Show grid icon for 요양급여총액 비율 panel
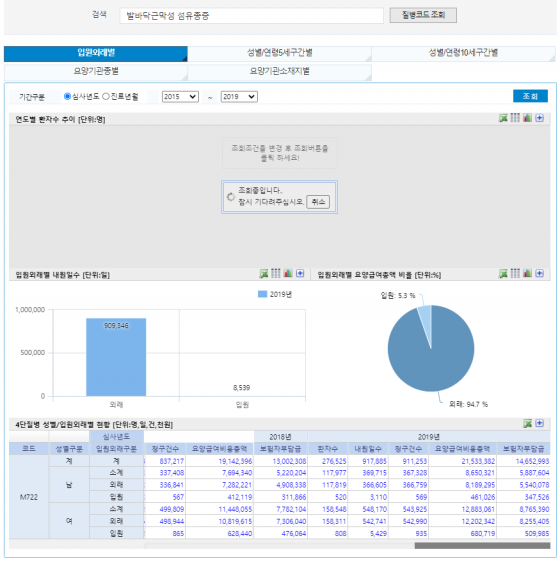 515,273
